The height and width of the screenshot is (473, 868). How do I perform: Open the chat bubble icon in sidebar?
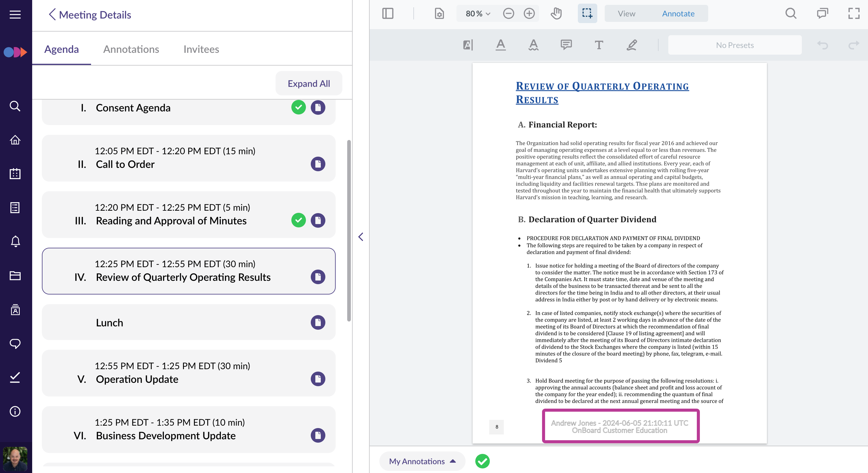(x=15, y=344)
